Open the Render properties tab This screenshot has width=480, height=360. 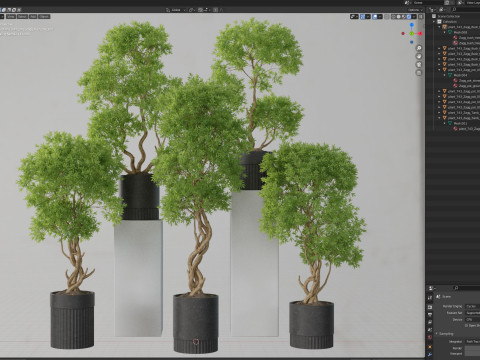pos(430,307)
